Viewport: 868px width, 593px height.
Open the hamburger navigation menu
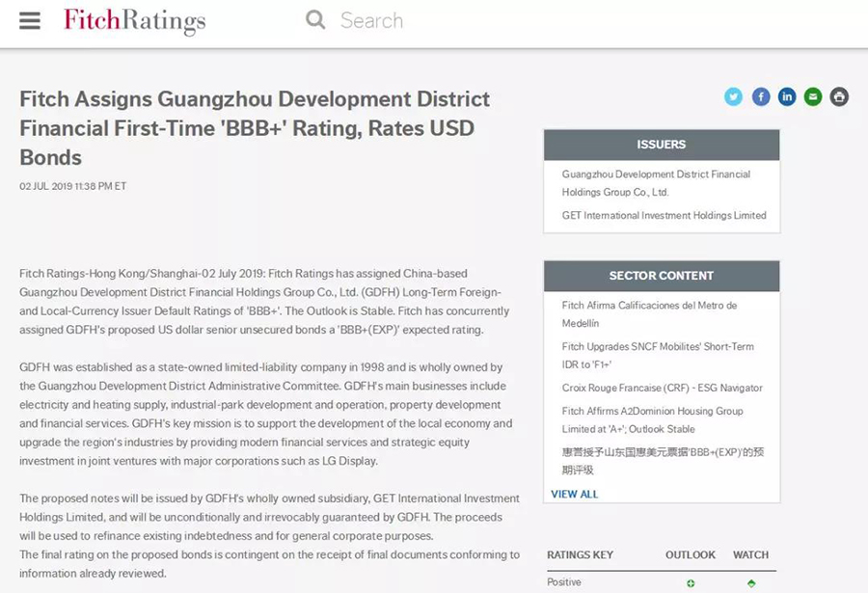[30, 20]
